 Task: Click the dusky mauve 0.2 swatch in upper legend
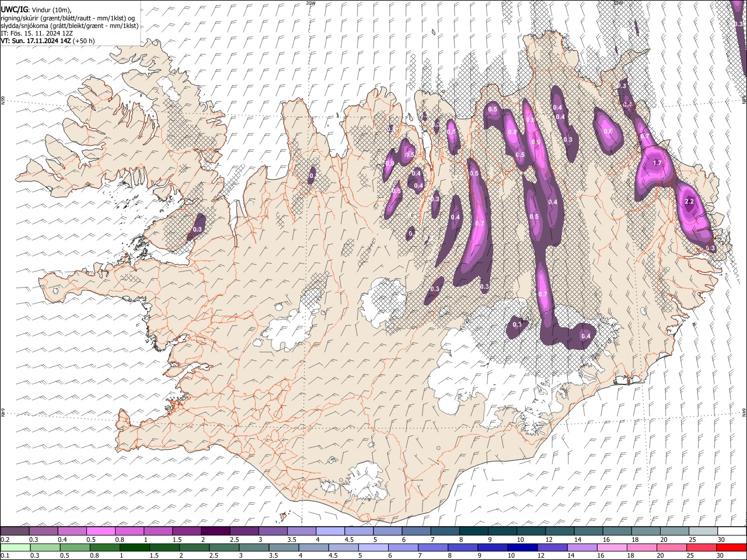pyautogui.click(x=15, y=531)
